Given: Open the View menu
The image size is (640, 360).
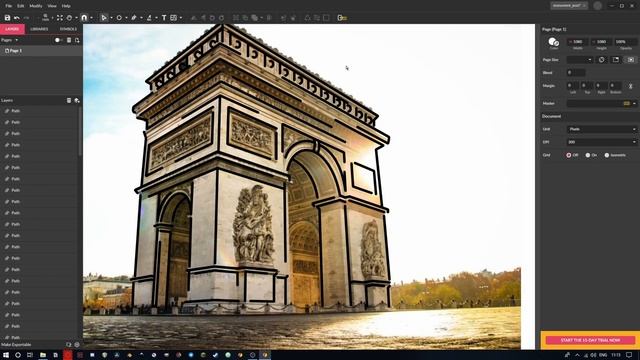Looking at the screenshot, I should click(52, 6).
